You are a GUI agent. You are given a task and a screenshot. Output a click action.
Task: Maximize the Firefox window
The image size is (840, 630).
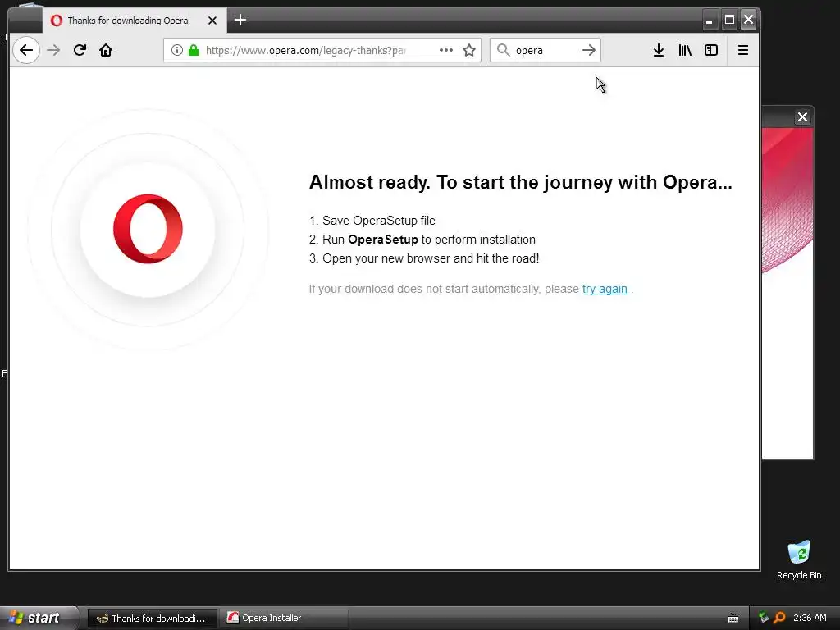[x=729, y=21]
